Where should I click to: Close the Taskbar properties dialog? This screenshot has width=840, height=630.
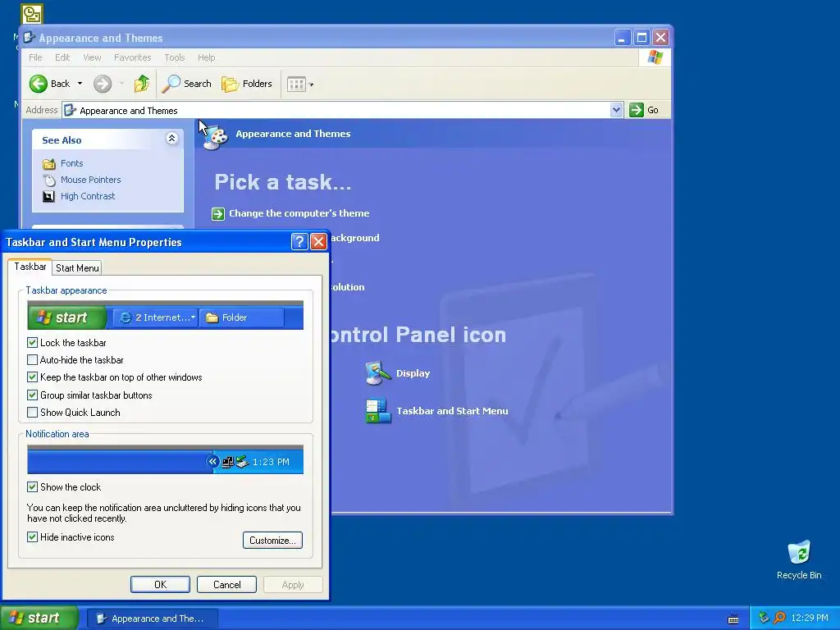[319, 242]
